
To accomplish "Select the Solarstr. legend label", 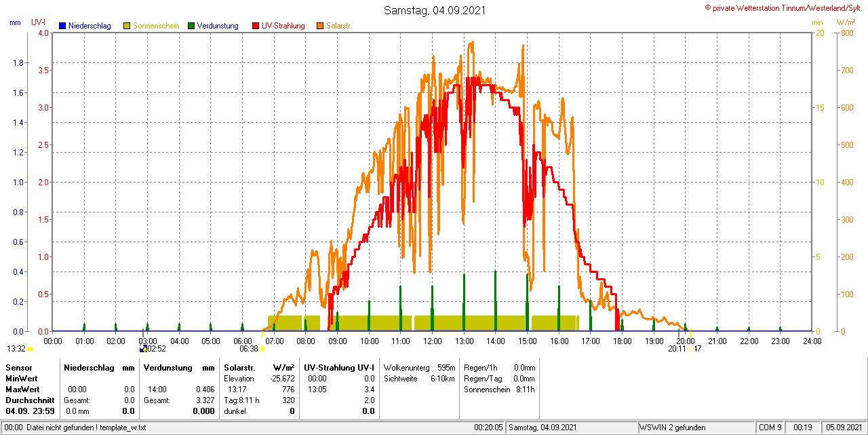I will coord(338,26).
